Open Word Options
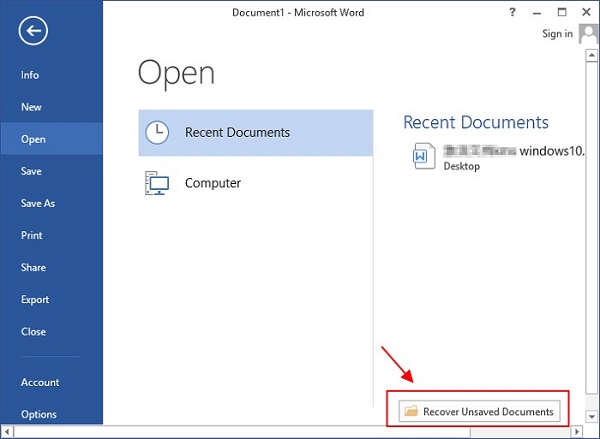The width and height of the screenshot is (600, 439). [x=39, y=414]
